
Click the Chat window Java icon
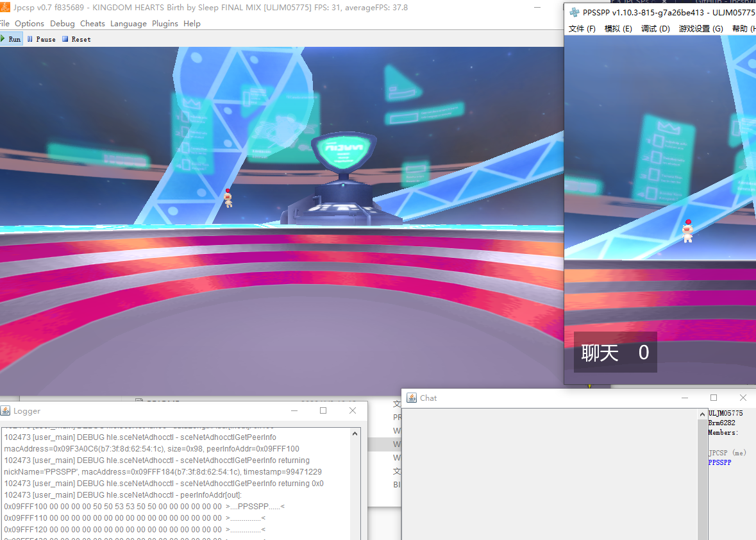(x=412, y=398)
